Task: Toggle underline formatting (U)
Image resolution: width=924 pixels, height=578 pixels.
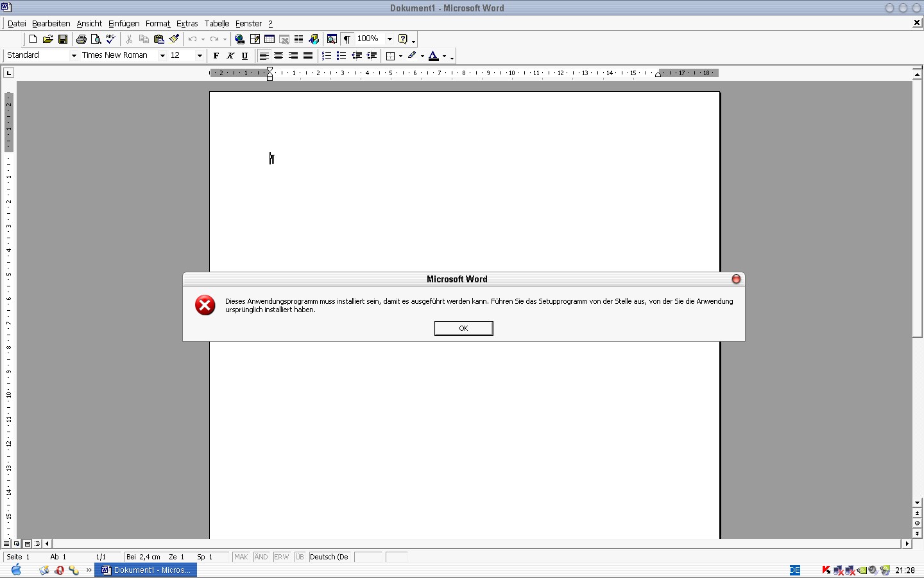Action: (x=244, y=56)
